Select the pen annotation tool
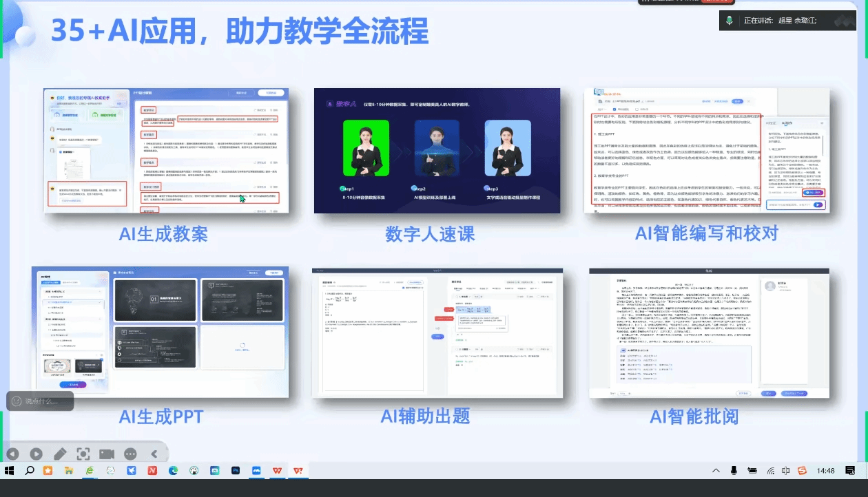868x497 pixels. [60, 454]
